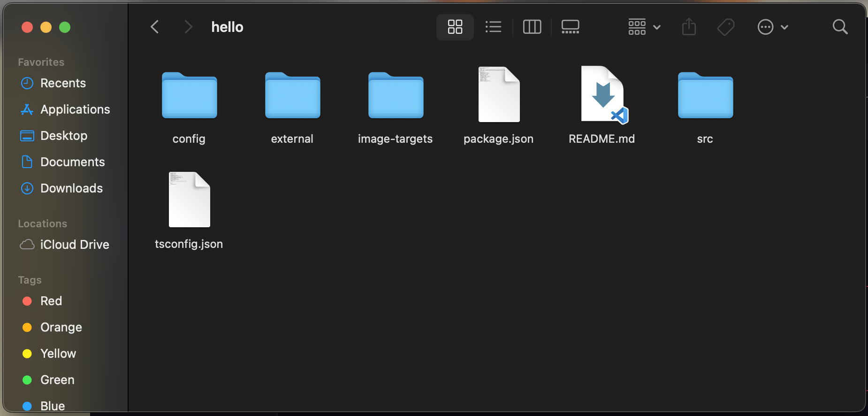Select the config folder
868x416 pixels.
click(x=189, y=95)
